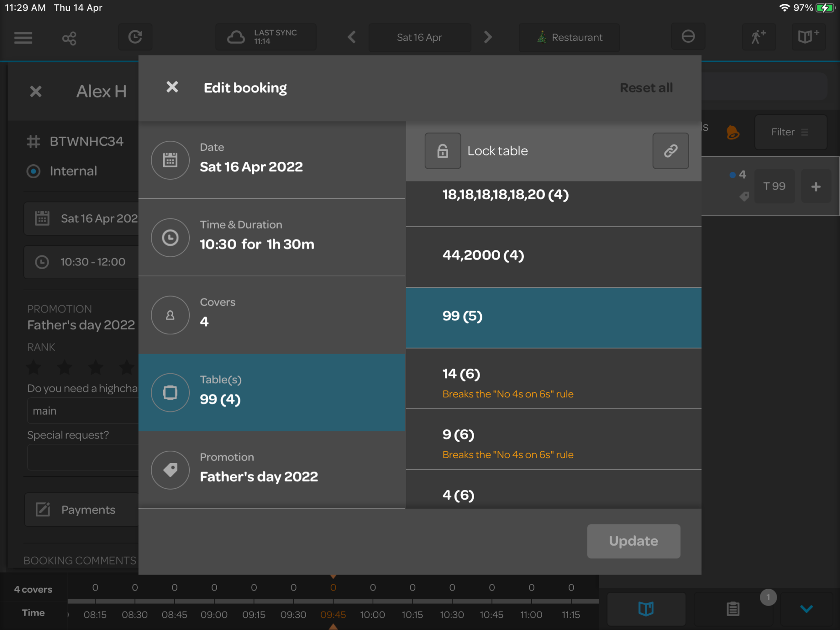The image size is (840, 630).
Task: Open the hamburger main menu
Action: click(x=23, y=38)
